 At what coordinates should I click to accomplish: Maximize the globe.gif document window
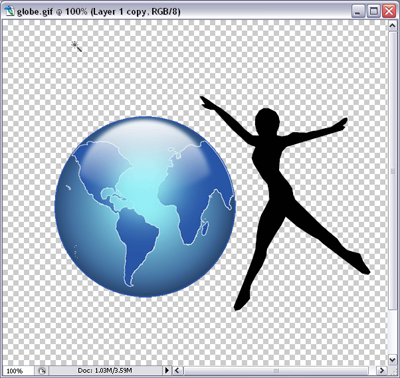[x=374, y=12]
